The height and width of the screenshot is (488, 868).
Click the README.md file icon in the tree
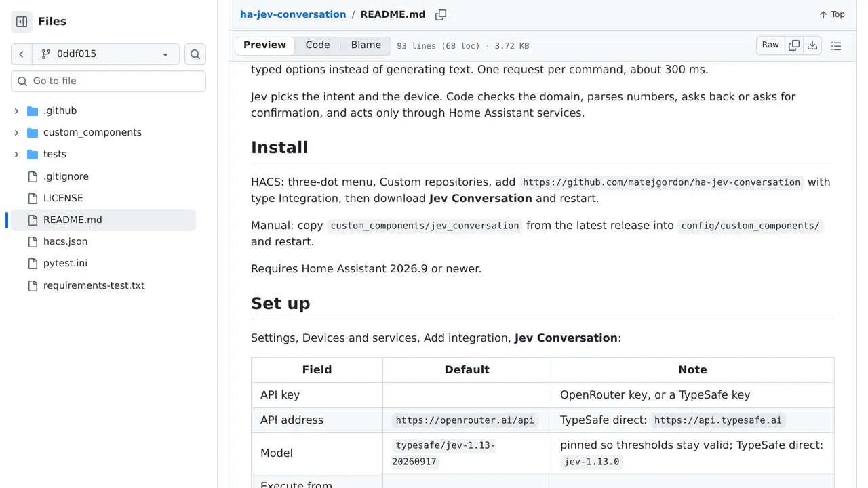[33, 220]
